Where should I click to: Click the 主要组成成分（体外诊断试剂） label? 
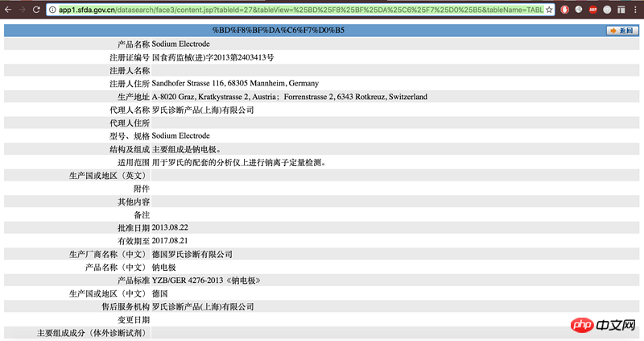click(93, 333)
